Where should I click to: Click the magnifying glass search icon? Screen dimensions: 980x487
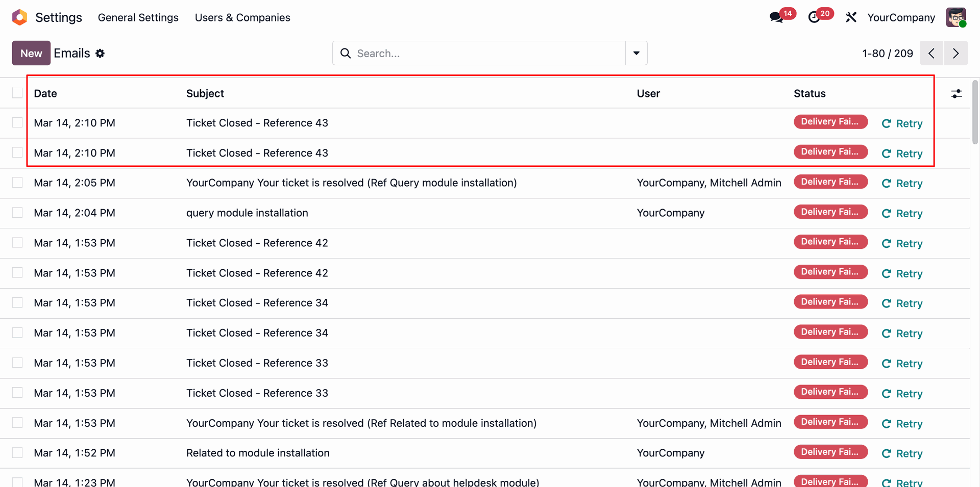point(346,54)
